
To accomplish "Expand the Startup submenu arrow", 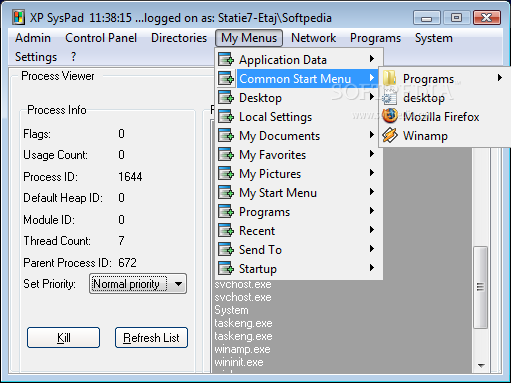I will pyautogui.click(x=372, y=268).
